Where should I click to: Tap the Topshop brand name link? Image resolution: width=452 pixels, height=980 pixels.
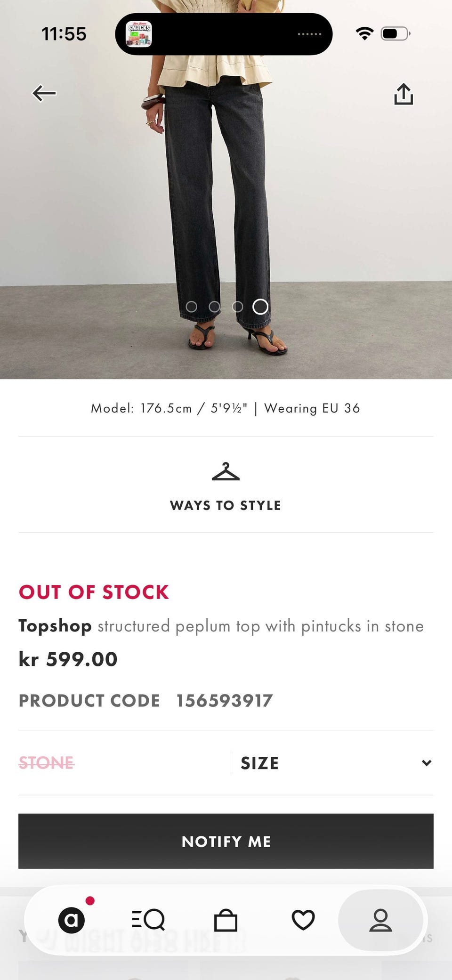55,626
